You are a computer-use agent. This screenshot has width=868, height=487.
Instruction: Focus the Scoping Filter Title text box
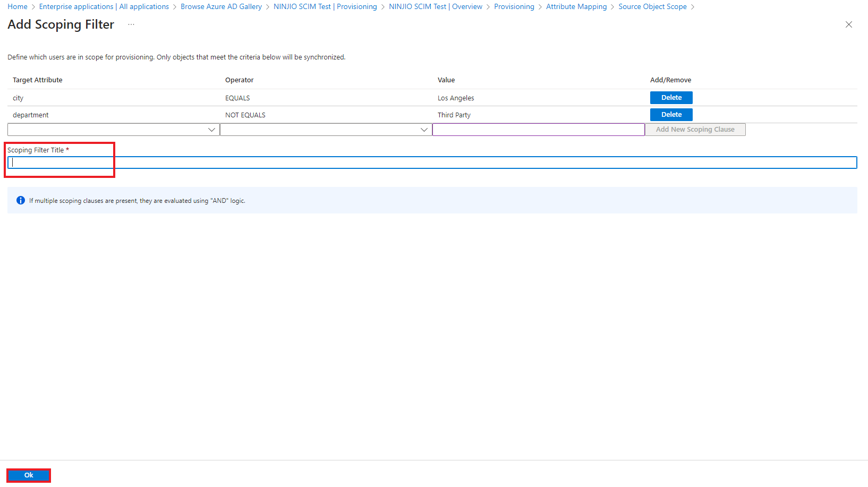coord(432,163)
